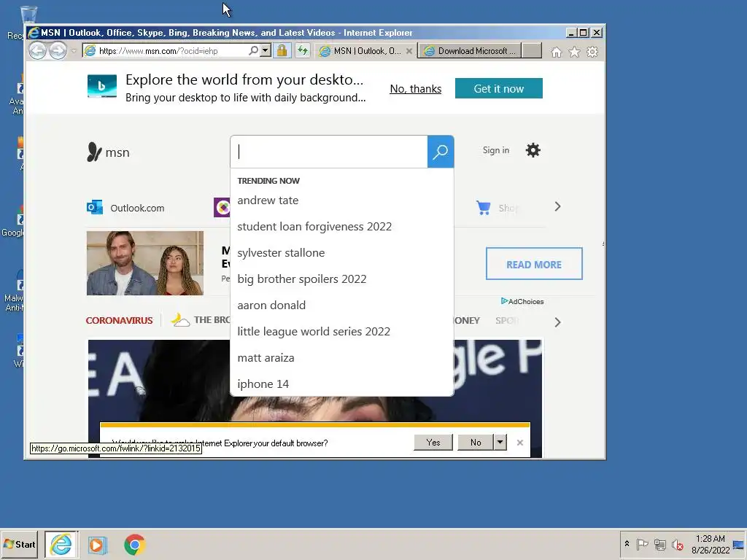Switch to the Download Microsoft tab
The image size is (747, 560).
470,51
